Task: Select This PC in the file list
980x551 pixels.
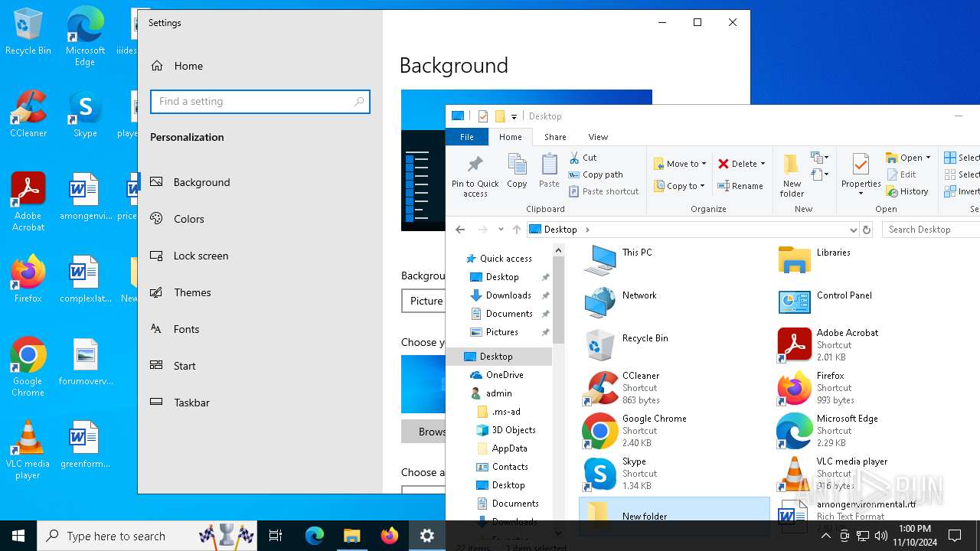Action: click(x=674, y=261)
